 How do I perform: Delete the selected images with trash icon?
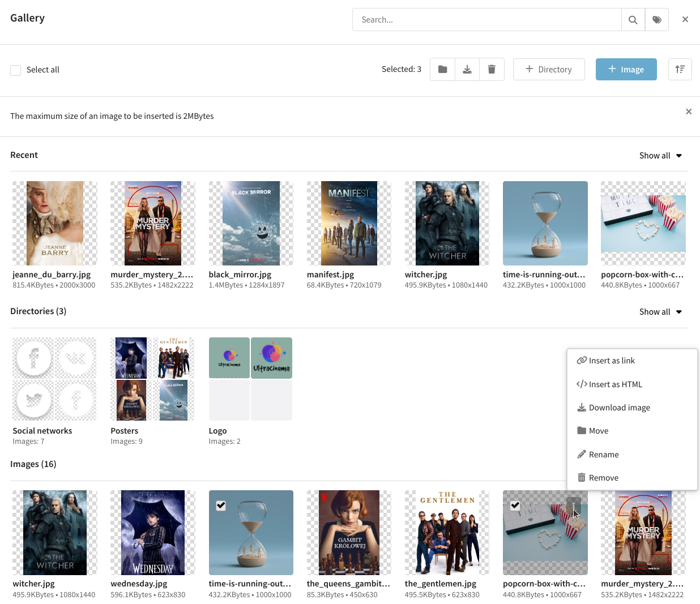click(x=492, y=69)
